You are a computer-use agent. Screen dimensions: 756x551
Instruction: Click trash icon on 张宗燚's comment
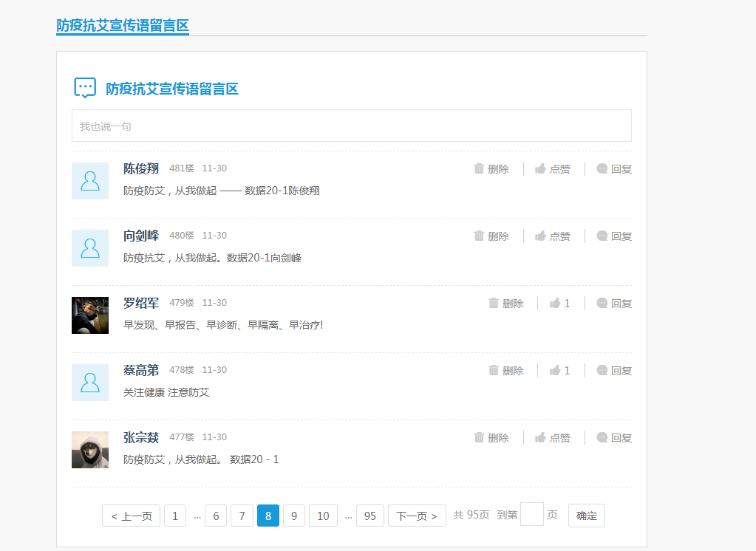tap(479, 437)
